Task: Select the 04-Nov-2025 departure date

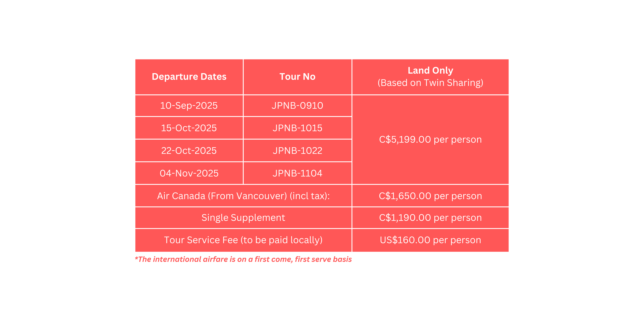Action: (189, 173)
